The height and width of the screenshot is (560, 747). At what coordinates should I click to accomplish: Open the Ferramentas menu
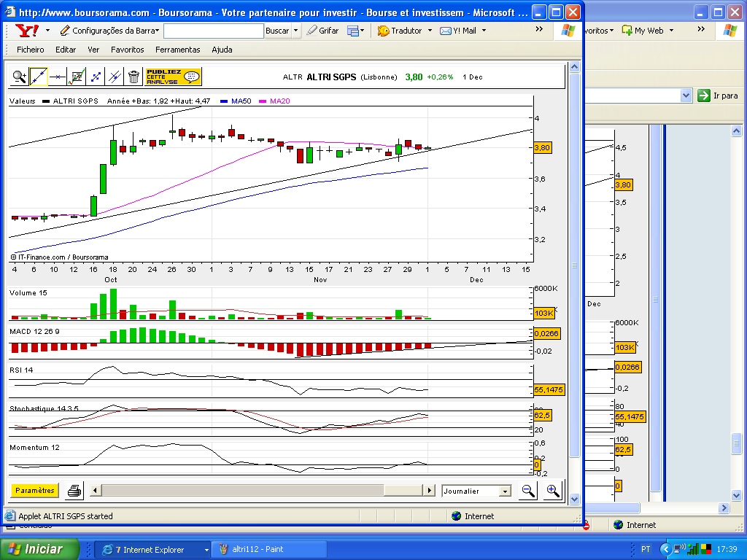178,50
